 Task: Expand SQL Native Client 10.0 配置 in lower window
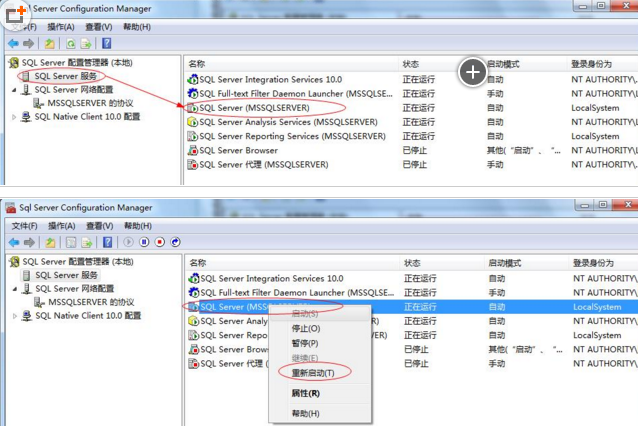15,316
